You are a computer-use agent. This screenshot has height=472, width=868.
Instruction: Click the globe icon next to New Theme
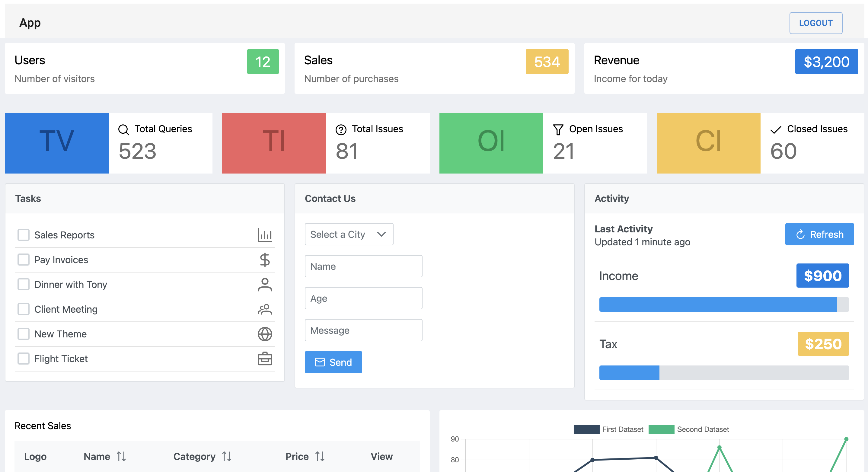(x=264, y=334)
